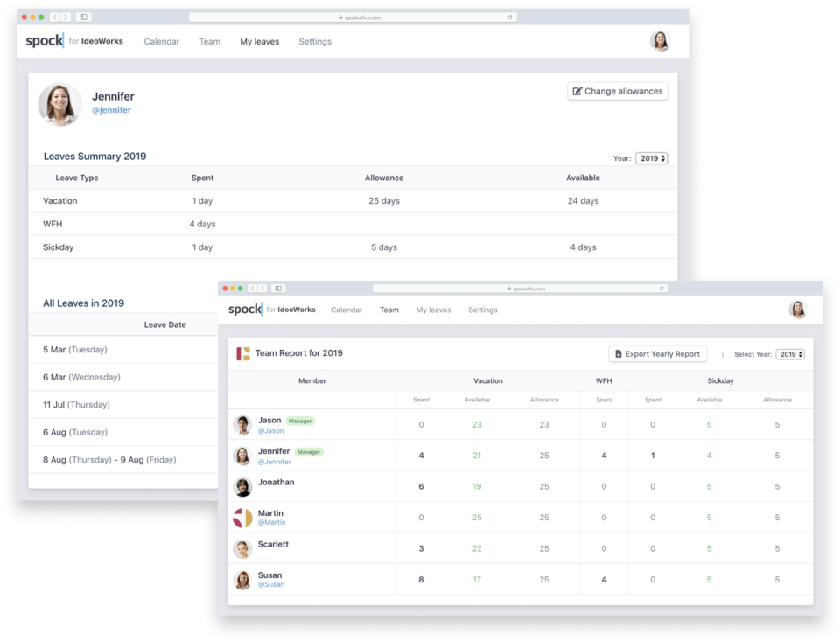The width and height of the screenshot is (840, 641).
Task: Open Settings in the back window navigation
Action: pos(315,42)
